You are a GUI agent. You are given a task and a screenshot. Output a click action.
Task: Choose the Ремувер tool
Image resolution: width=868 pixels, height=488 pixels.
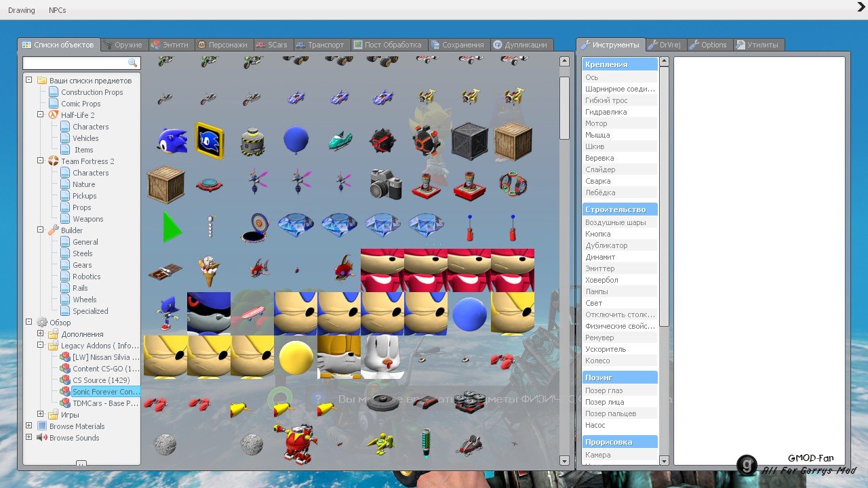coord(620,338)
